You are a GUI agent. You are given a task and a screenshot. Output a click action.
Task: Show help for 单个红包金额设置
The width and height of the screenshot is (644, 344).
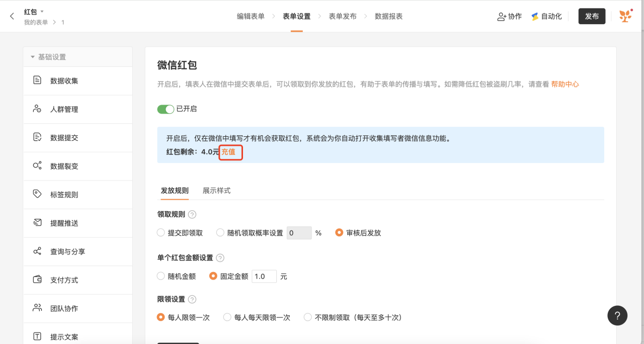pos(220,258)
